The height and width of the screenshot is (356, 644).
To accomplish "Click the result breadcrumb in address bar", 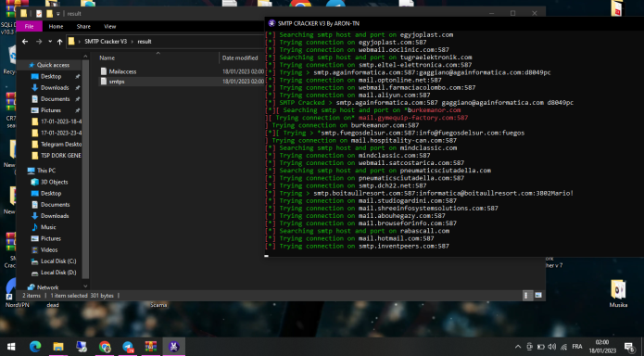I will 145,42.
